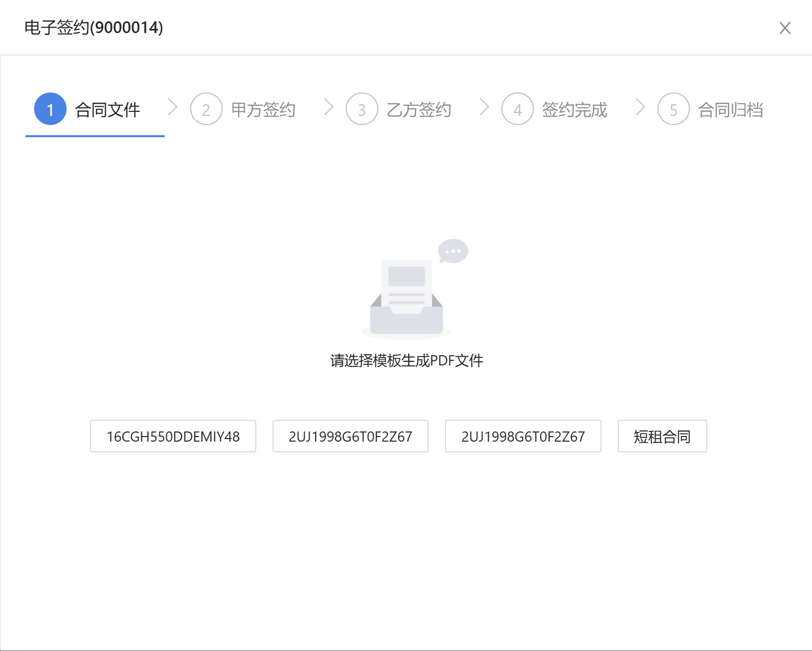Screen dimensions: 812x651
Task: Click the chevron arrow after 合同文件
Action: click(x=173, y=107)
